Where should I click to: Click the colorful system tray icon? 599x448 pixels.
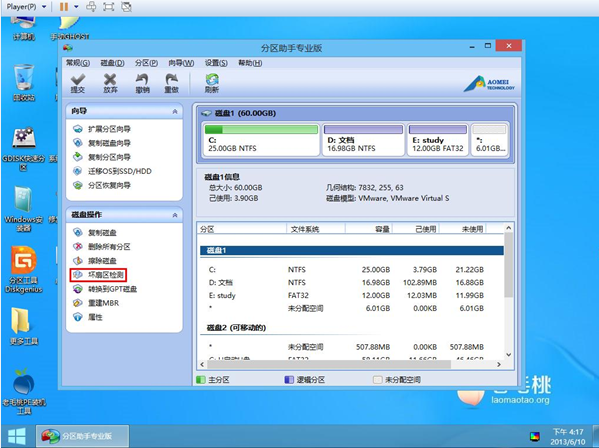[535, 436]
